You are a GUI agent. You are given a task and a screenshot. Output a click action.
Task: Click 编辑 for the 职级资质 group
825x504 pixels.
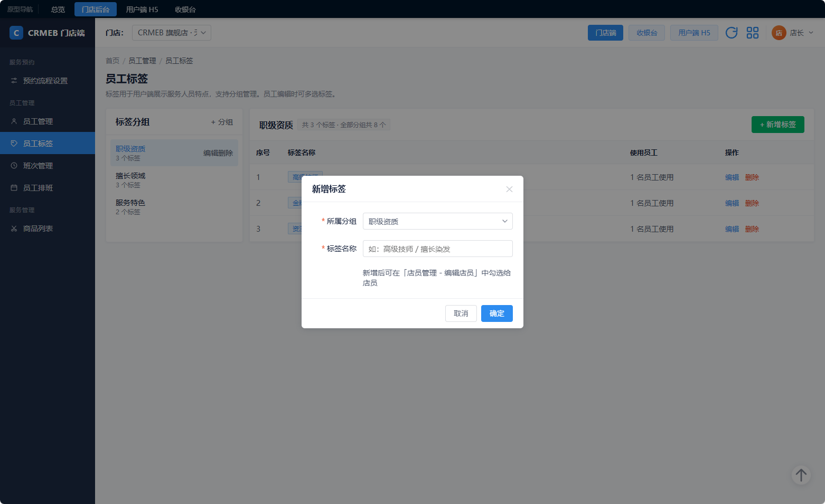click(211, 153)
